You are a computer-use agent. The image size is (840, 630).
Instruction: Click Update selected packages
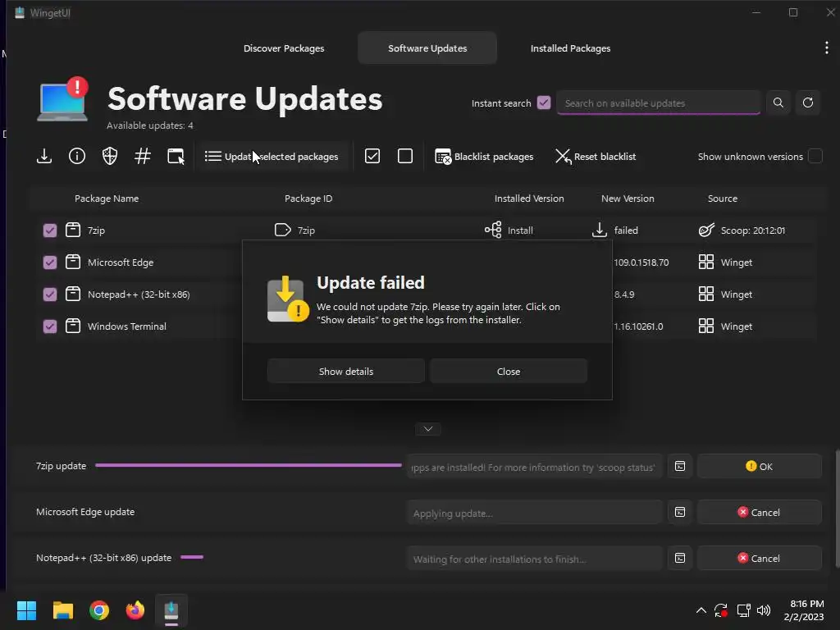click(x=272, y=157)
